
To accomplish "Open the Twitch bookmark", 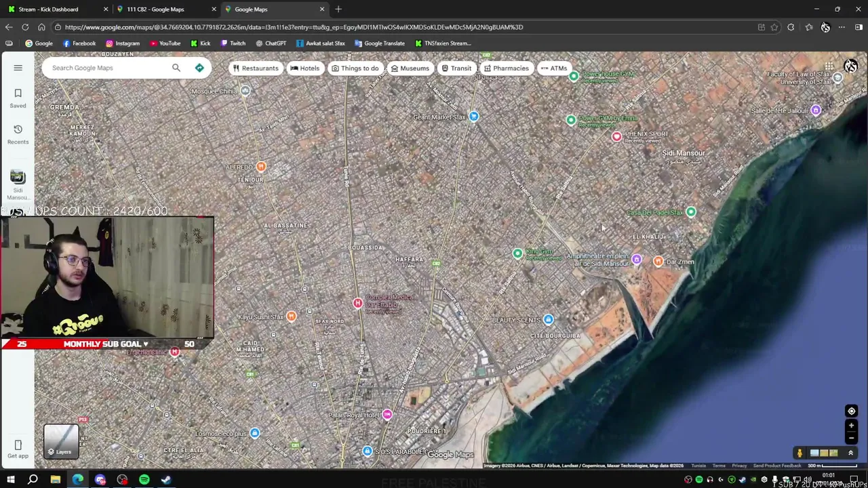I will (233, 43).
